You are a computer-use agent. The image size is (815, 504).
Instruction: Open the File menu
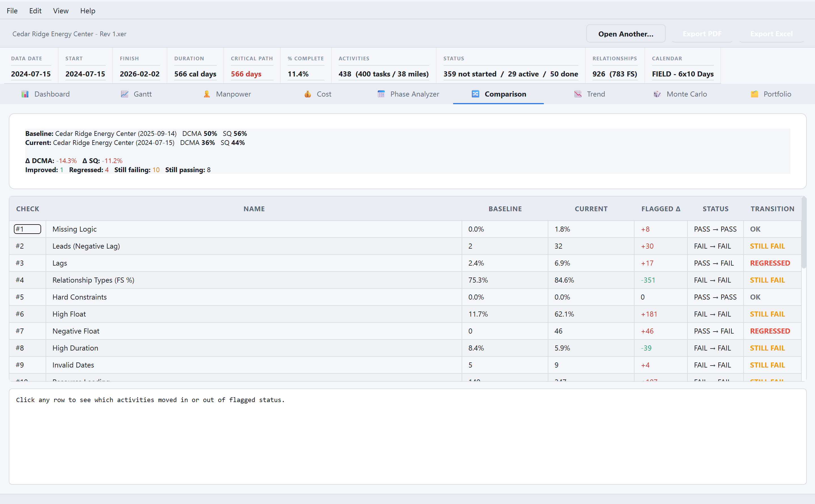pyautogui.click(x=12, y=11)
